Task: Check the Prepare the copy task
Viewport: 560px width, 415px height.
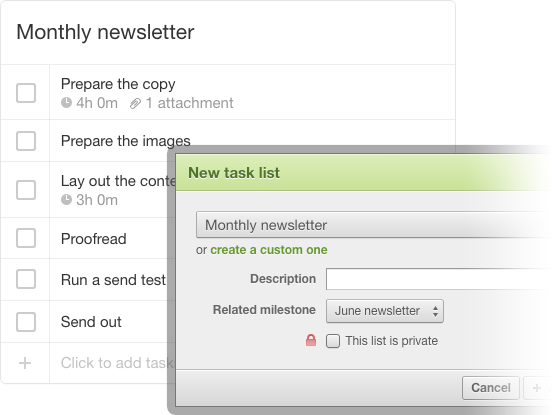Action: (x=26, y=93)
